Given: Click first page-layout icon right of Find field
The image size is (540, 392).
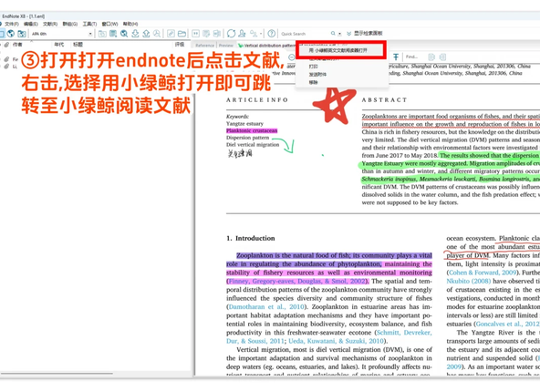Looking at the screenshot, I should click(431, 57).
